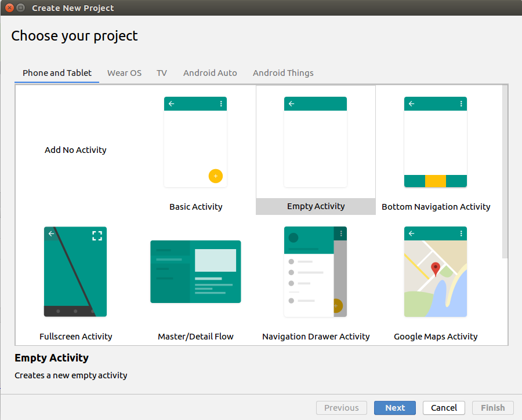This screenshot has width=522, height=420.
Task: Select the Basic Activity template thumbnail
Action: pyautogui.click(x=195, y=142)
